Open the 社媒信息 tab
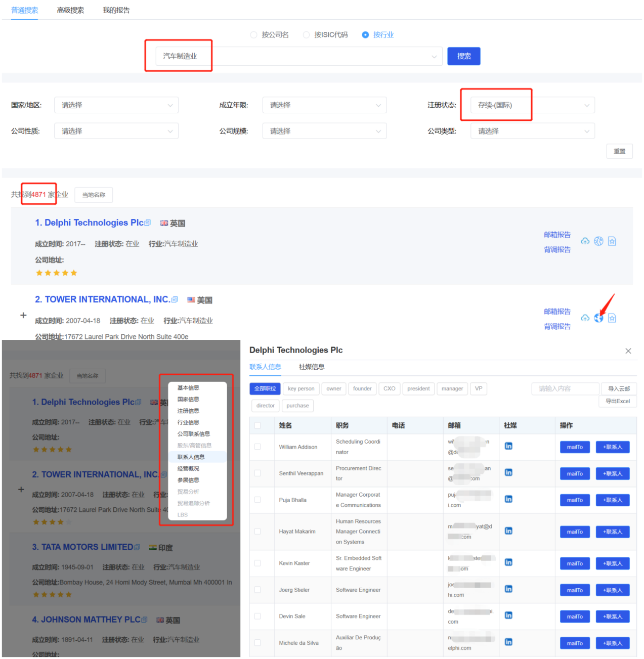 [x=312, y=367]
